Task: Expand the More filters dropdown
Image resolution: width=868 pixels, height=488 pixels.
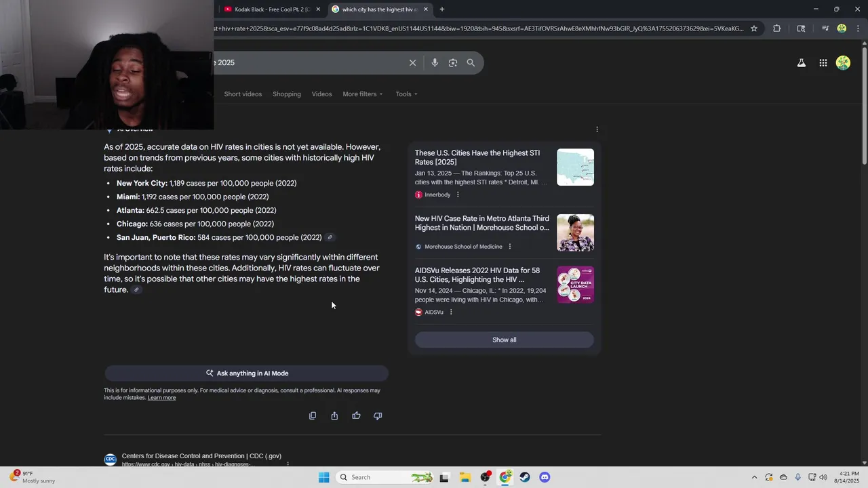Action: click(x=363, y=94)
